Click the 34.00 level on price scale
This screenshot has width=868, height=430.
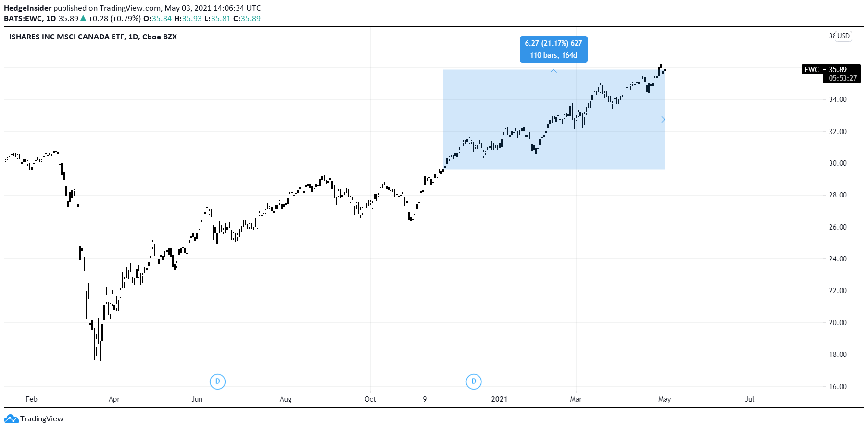coord(838,99)
